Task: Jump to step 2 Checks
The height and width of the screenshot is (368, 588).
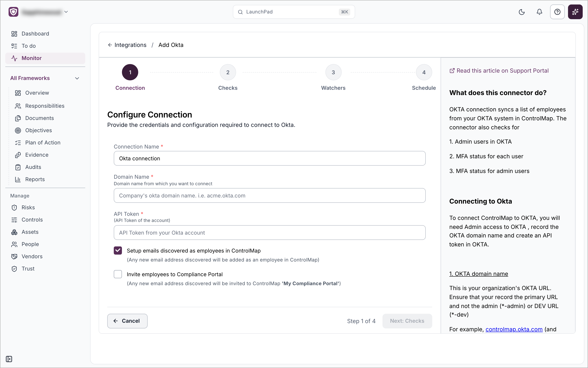Action: click(x=228, y=72)
